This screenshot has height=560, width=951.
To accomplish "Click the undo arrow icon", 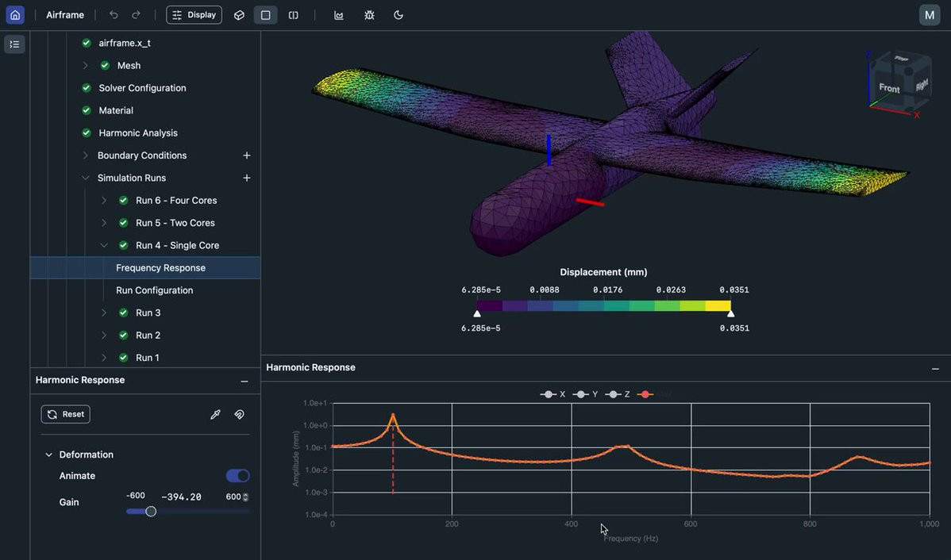I will click(x=114, y=15).
